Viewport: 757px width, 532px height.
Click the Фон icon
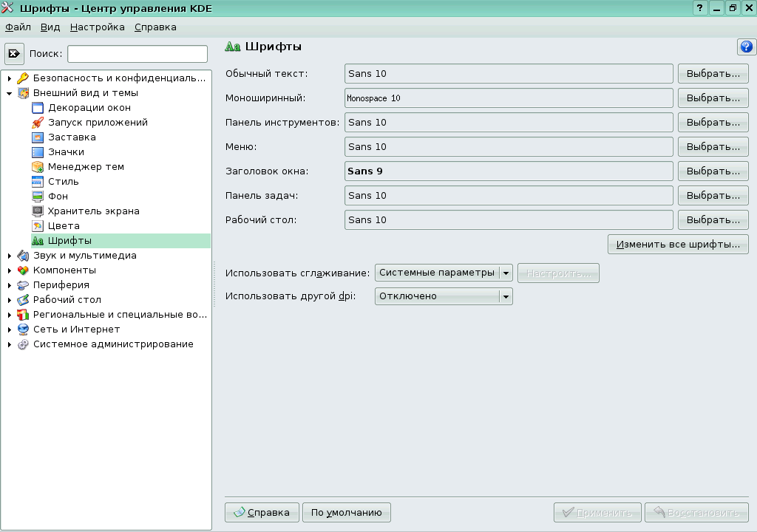[x=38, y=196]
